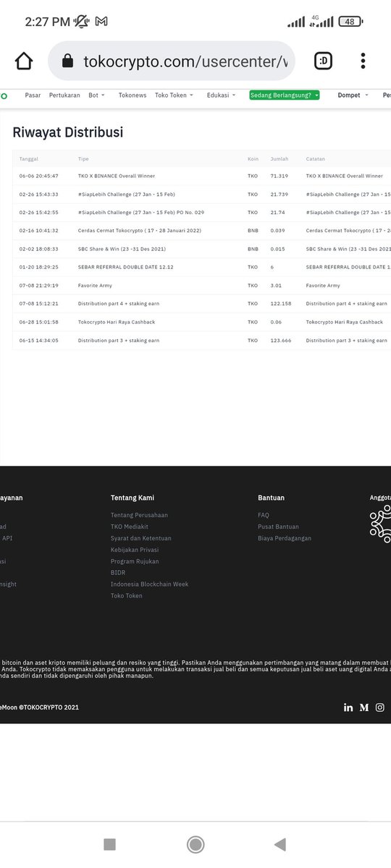This screenshot has width=391, height=868.
Task: Open Biaya Perdagangan link
Action: point(285,538)
